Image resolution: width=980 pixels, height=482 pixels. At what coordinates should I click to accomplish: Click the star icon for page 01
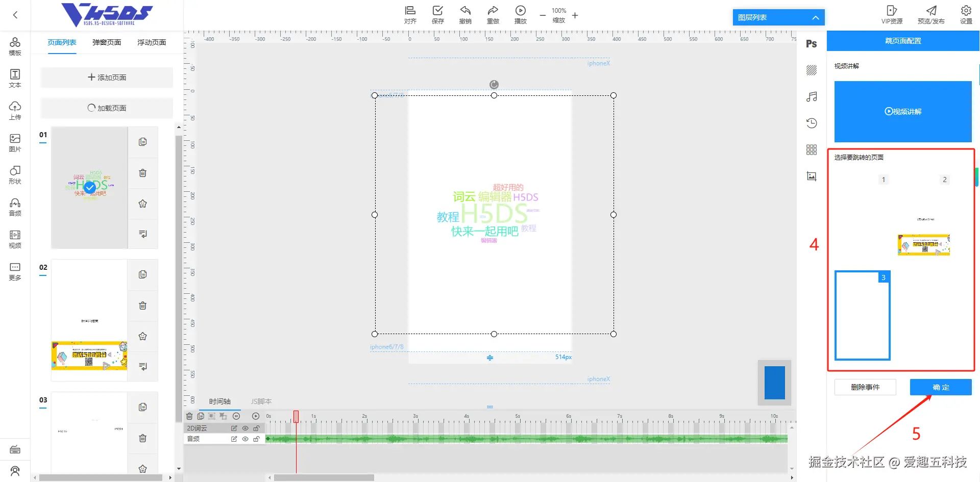(x=143, y=204)
